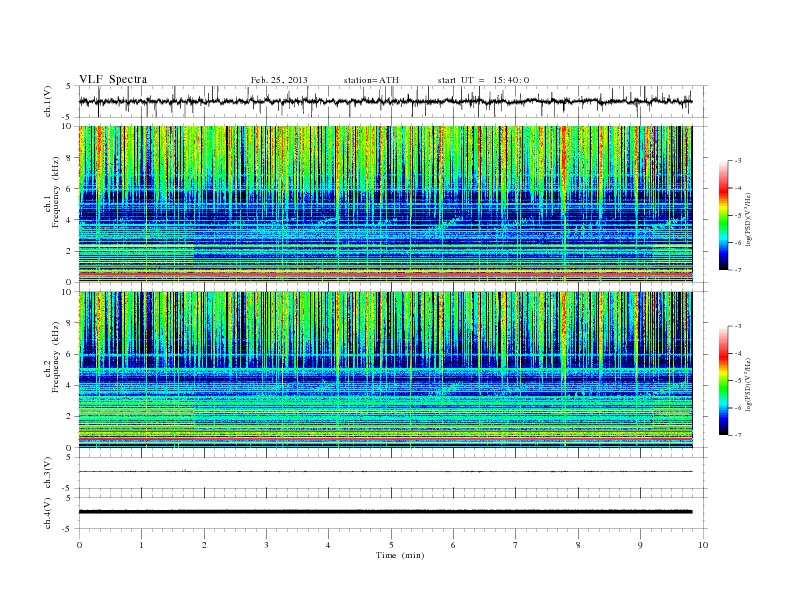The height and width of the screenshot is (612, 792).
Task: Click the "ch.3(V)" axis label
Action: 48,473
